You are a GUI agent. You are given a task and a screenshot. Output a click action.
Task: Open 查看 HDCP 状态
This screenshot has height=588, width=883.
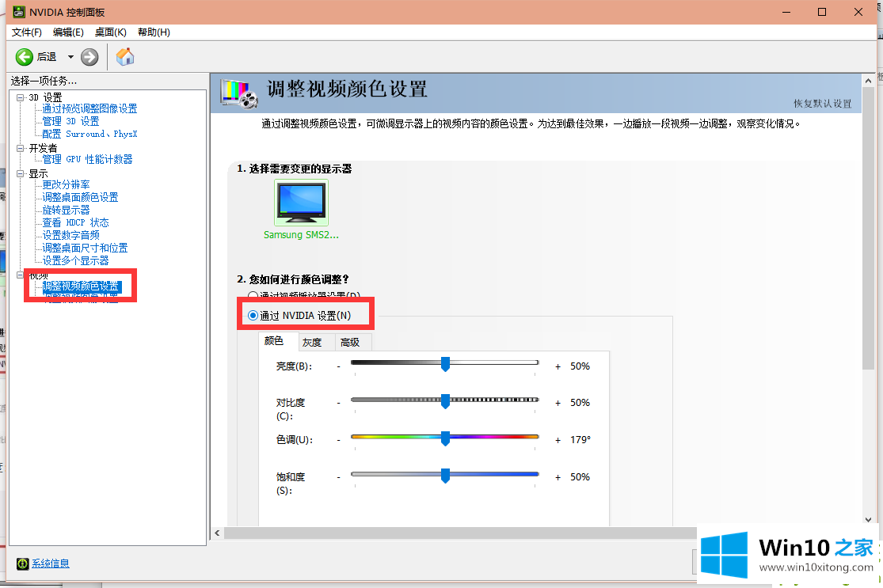(75, 223)
